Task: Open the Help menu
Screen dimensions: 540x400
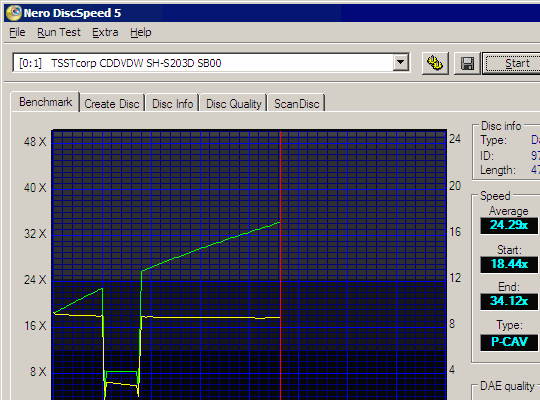Action: click(141, 32)
